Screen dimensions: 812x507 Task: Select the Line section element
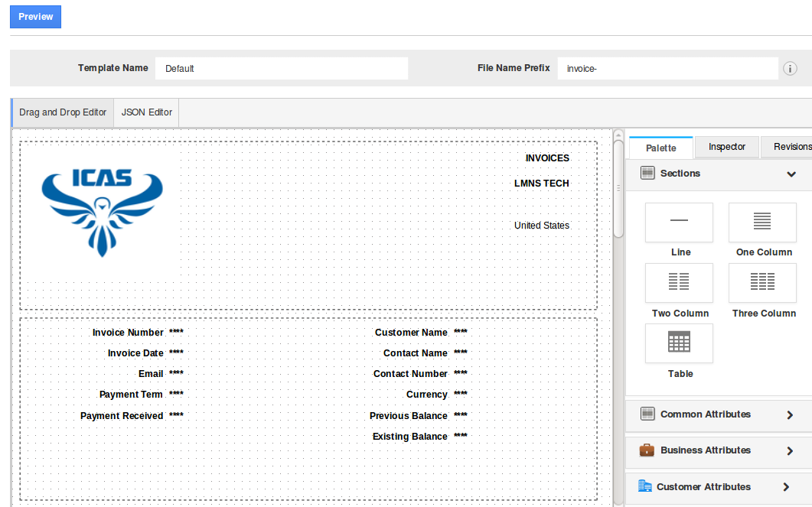coord(679,223)
